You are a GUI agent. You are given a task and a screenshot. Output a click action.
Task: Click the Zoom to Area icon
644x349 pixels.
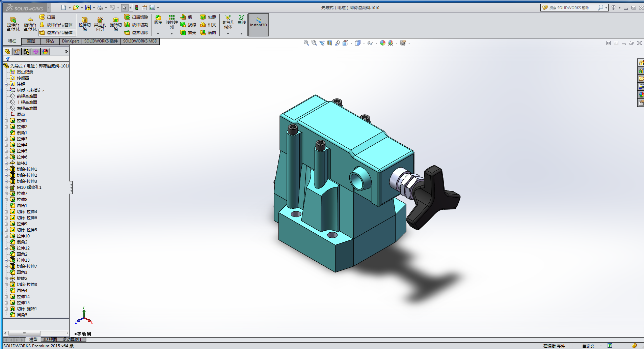pyautogui.click(x=314, y=43)
